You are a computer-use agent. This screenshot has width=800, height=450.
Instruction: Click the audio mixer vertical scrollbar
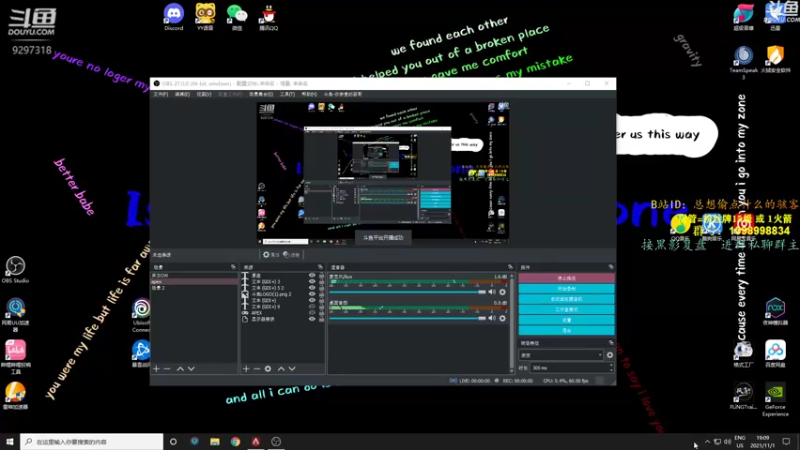(x=512, y=322)
